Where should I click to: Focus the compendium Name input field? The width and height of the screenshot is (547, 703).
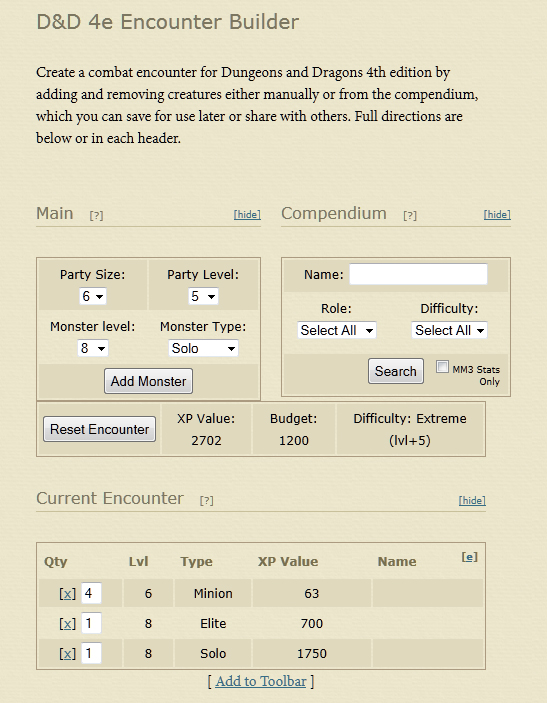pos(418,274)
